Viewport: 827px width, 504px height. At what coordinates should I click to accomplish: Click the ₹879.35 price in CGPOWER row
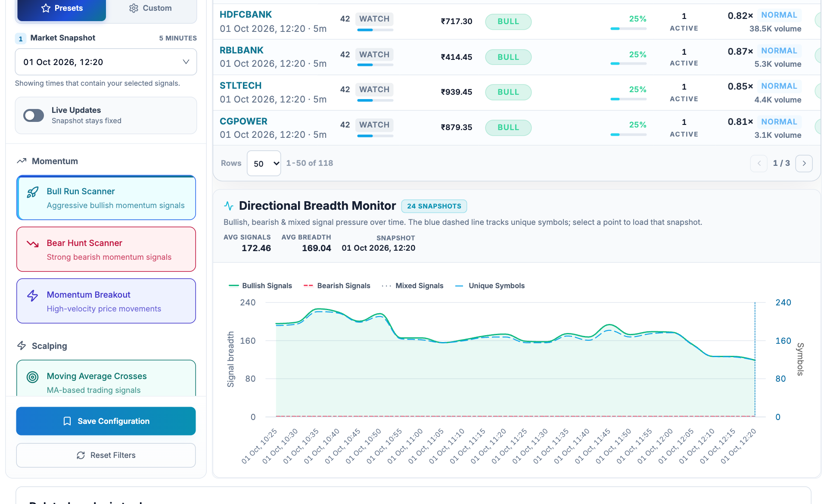pos(456,128)
